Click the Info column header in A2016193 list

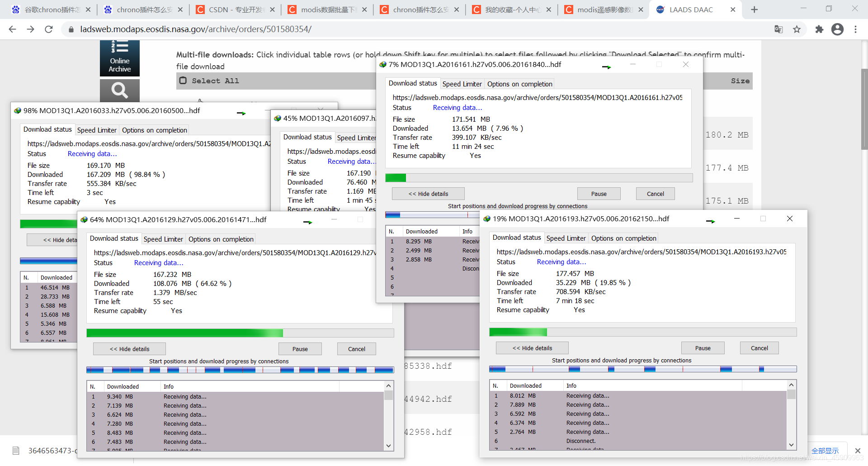(652, 385)
